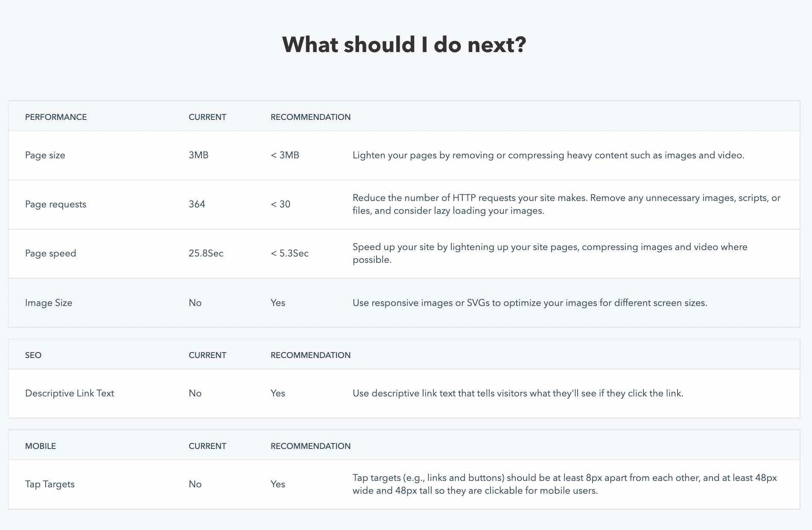The image size is (812, 530).
Task: Click the "What should I do next?" heading
Action: click(x=404, y=45)
